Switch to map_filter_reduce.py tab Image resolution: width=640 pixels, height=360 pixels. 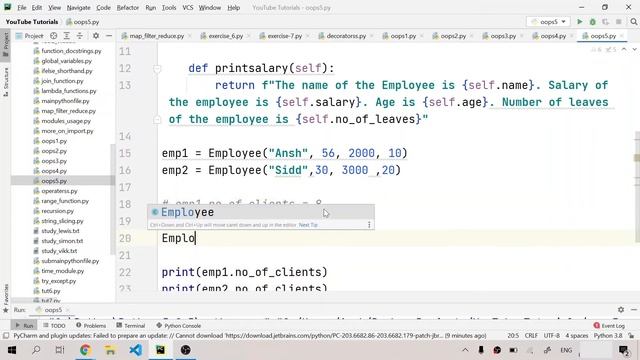coord(156,36)
